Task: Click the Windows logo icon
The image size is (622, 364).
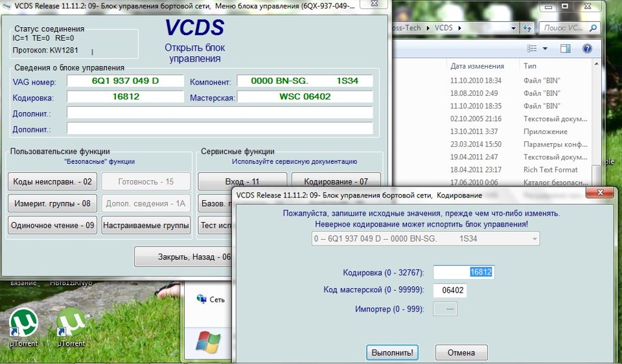Action: [x=207, y=343]
